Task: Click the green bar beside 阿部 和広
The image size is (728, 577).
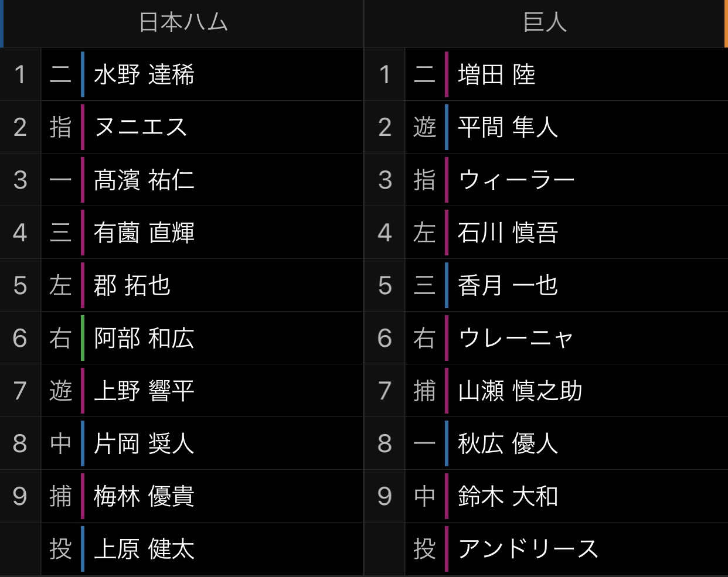Action: 83,338
